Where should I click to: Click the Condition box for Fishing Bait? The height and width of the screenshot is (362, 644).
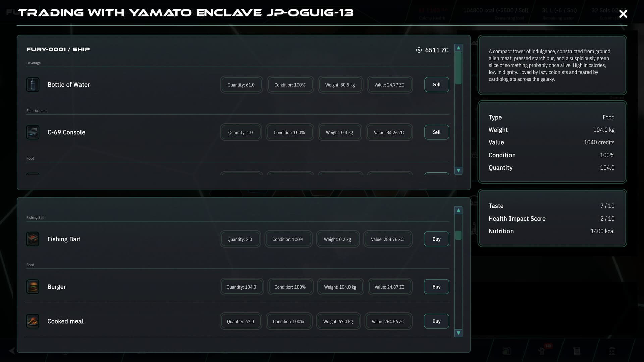pos(288,239)
